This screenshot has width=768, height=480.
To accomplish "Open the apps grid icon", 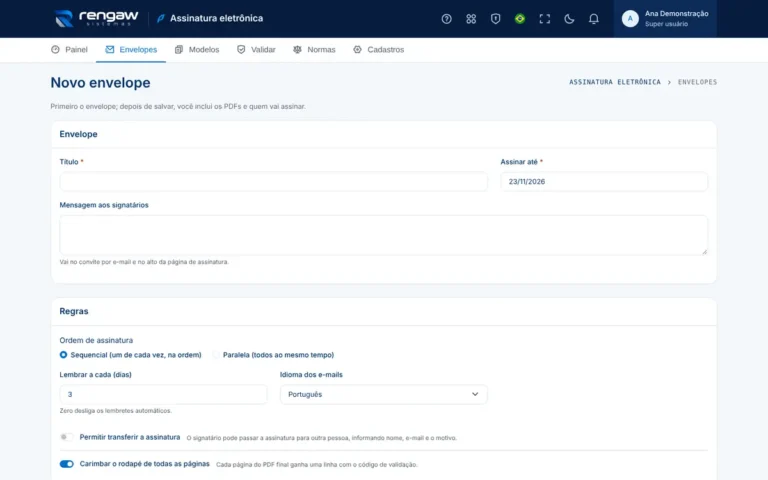I will [471, 19].
